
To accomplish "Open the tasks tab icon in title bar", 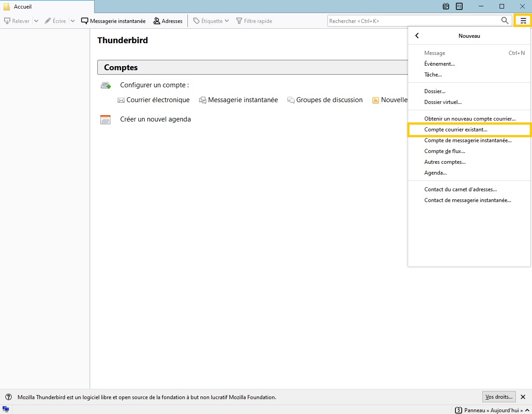I will pyautogui.click(x=459, y=6).
